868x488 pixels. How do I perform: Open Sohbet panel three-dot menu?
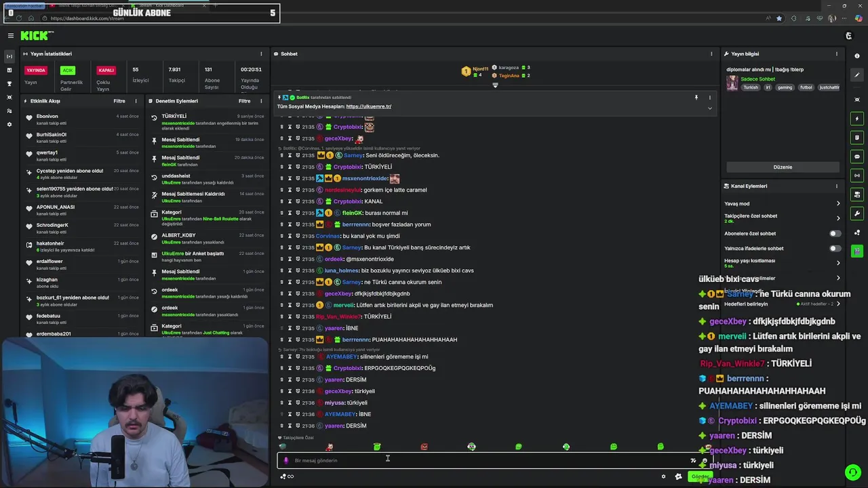coord(711,54)
